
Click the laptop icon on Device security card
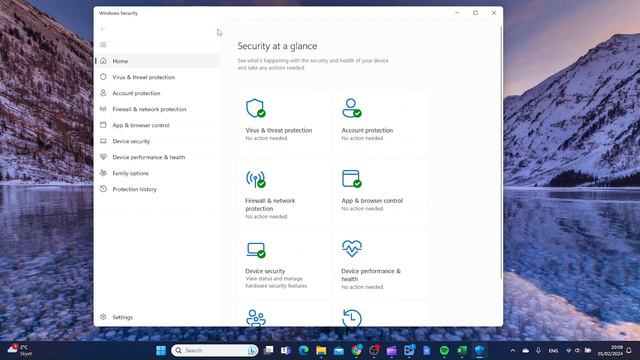pyautogui.click(x=256, y=250)
